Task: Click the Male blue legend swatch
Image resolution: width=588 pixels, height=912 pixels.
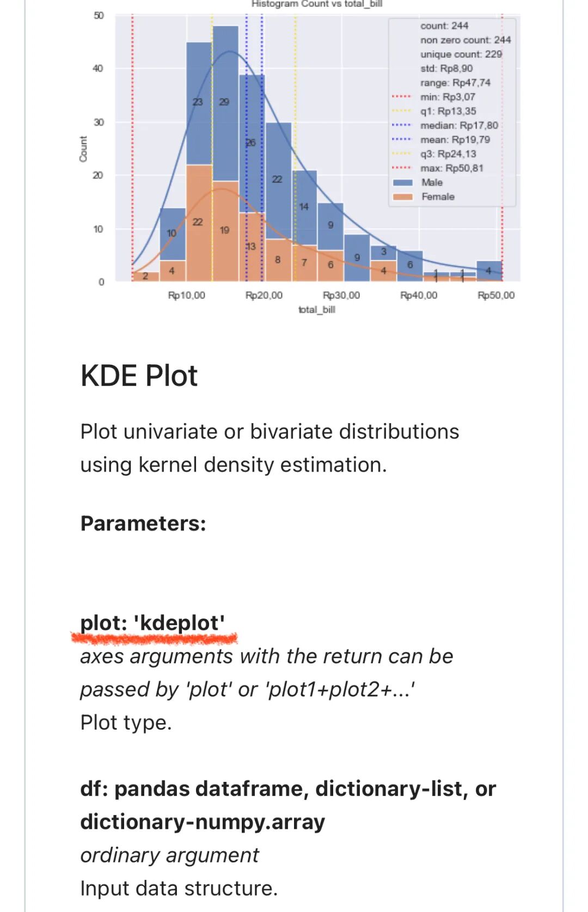Action: pyautogui.click(x=402, y=182)
